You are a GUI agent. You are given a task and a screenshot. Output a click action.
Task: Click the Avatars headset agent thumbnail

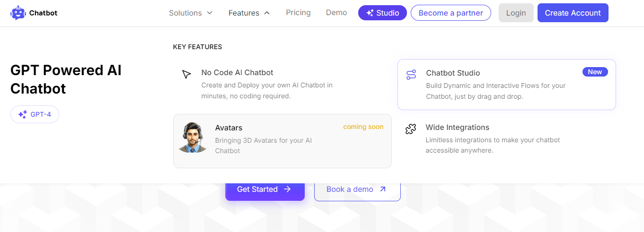[193, 137]
